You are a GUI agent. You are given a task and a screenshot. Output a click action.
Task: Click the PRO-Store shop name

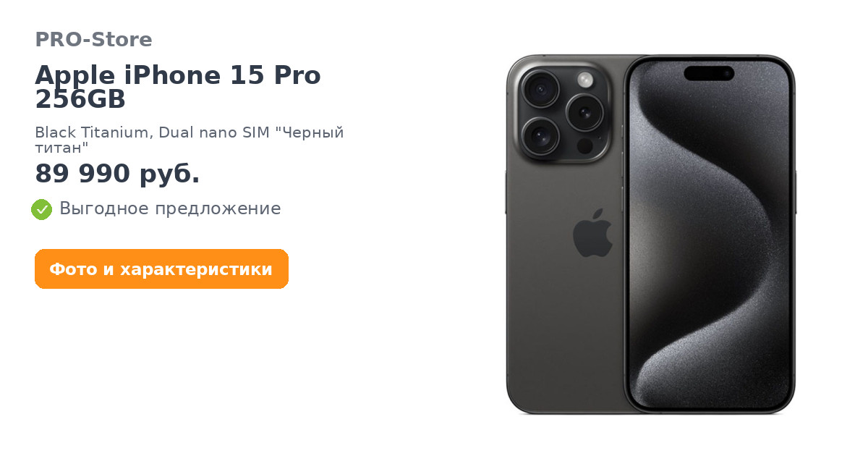[93, 40]
